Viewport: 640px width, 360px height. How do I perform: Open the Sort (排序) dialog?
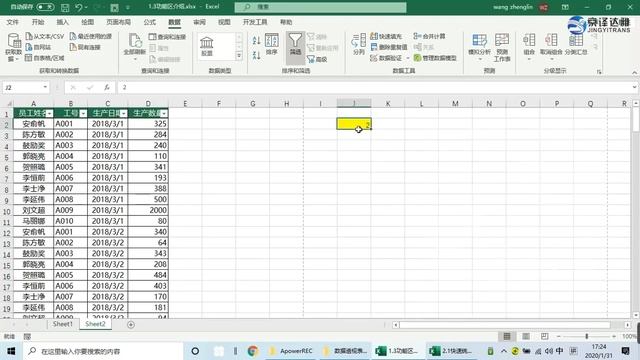click(x=272, y=45)
